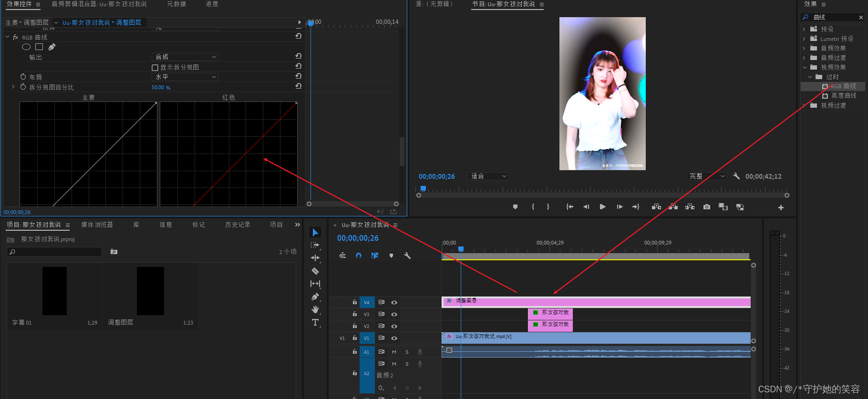Viewport: 868px width, 399px height.
Task: Step back one frame in Program monitor
Action: (x=586, y=207)
